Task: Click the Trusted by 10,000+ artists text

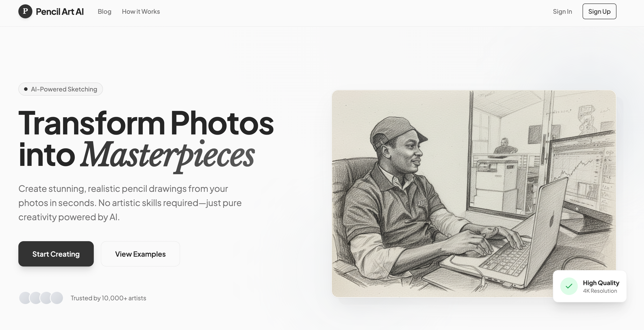Action: [x=108, y=298]
